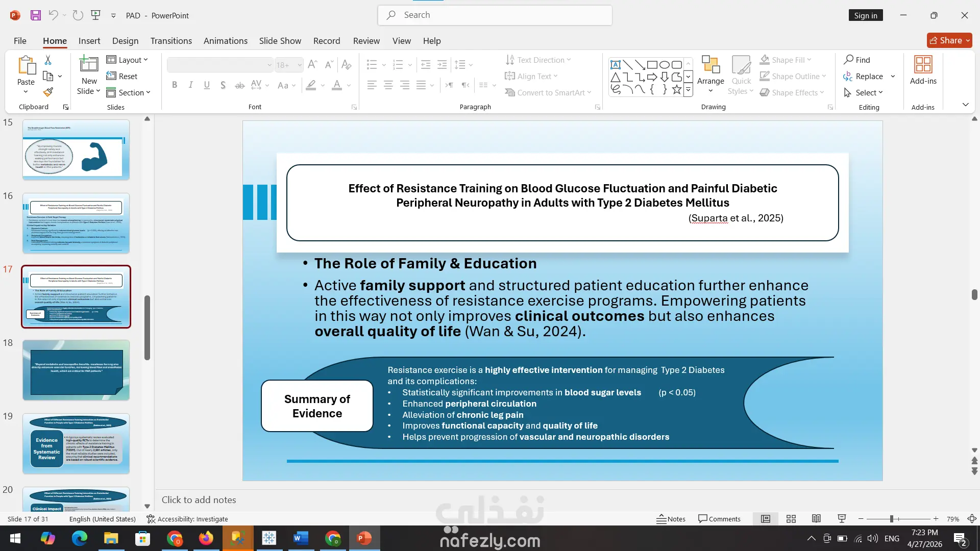Toggle Justify alignment

tap(421, 85)
